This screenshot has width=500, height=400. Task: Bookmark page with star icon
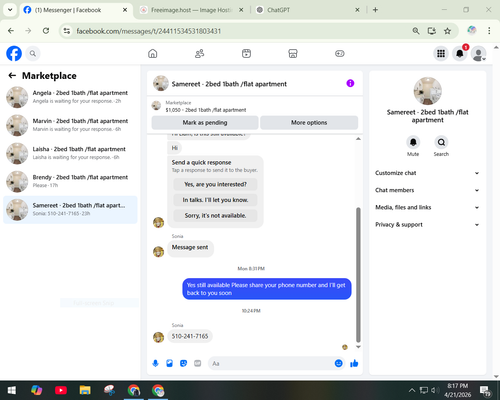pyautogui.click(x=447, y=31)
